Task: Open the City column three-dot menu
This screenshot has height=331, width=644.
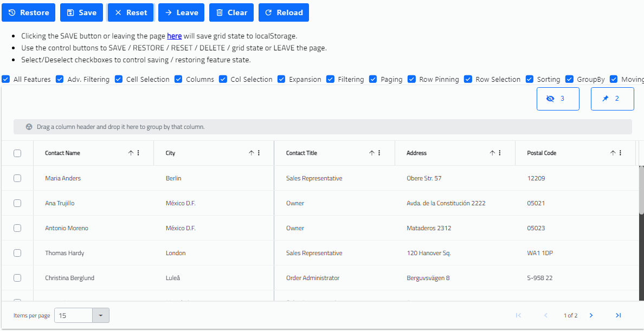Action: [259, 153]
